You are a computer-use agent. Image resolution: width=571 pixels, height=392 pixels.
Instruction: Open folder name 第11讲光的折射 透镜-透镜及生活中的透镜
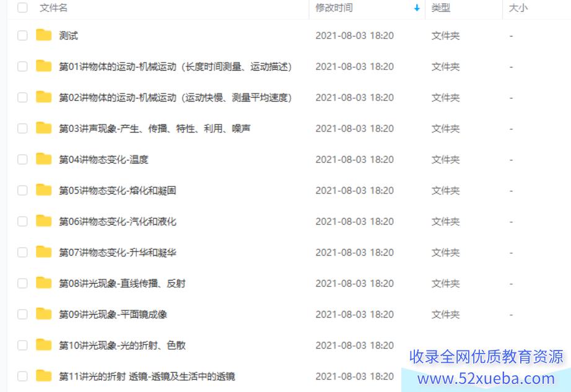[147, 376]
